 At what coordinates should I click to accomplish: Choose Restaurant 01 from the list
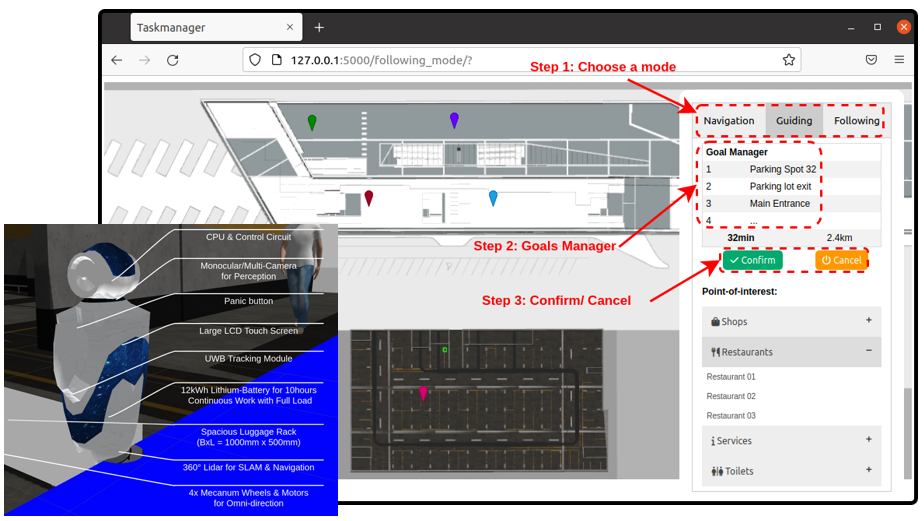[x=731, y=377]
